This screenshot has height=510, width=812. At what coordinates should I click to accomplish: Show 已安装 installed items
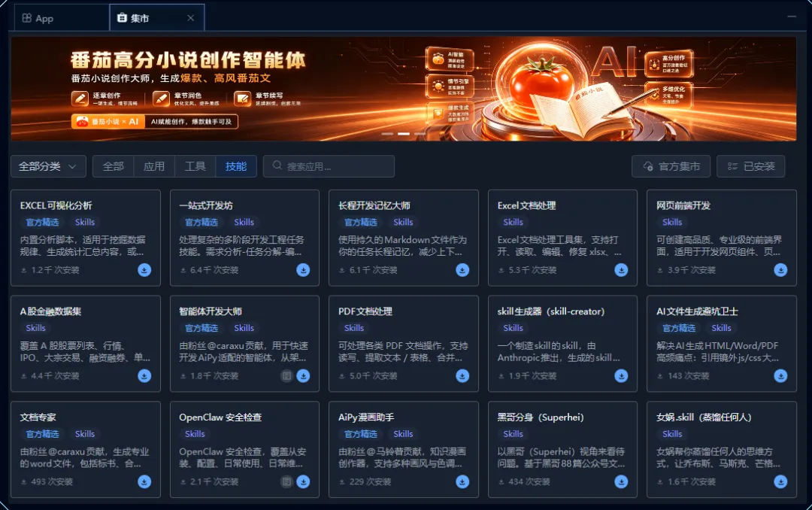coord(751,166)
